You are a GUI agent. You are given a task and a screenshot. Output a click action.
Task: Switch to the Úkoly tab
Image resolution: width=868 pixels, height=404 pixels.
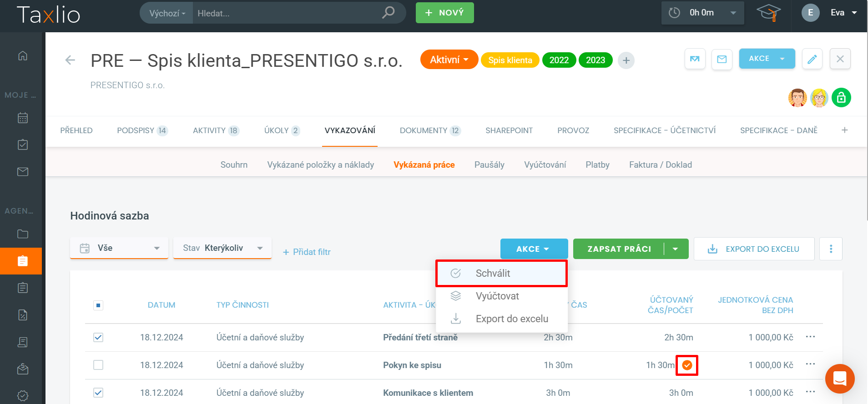point(282,131)
